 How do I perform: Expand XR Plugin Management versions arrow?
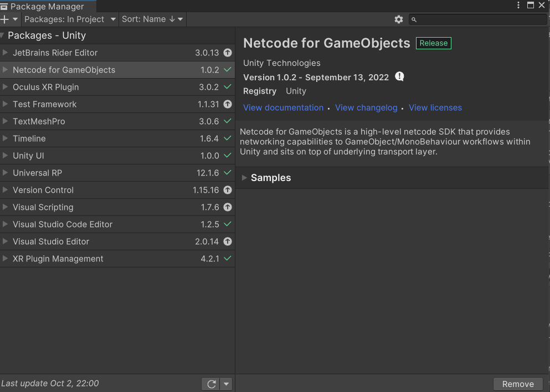coord(5,259)
